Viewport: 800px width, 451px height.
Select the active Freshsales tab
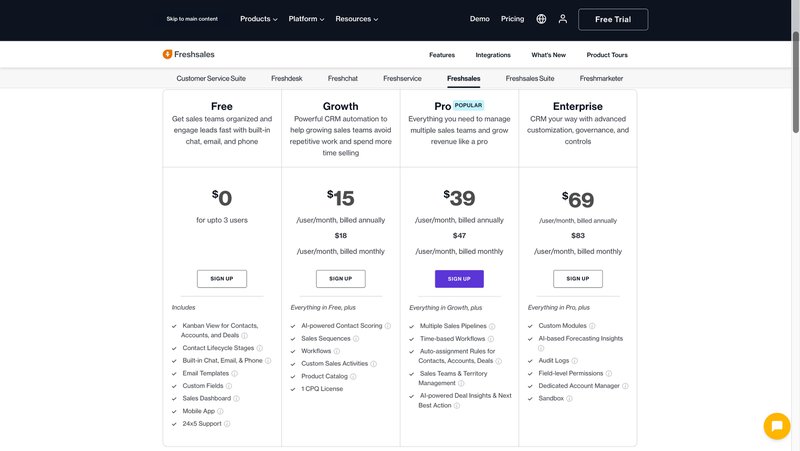coord(464,79)
